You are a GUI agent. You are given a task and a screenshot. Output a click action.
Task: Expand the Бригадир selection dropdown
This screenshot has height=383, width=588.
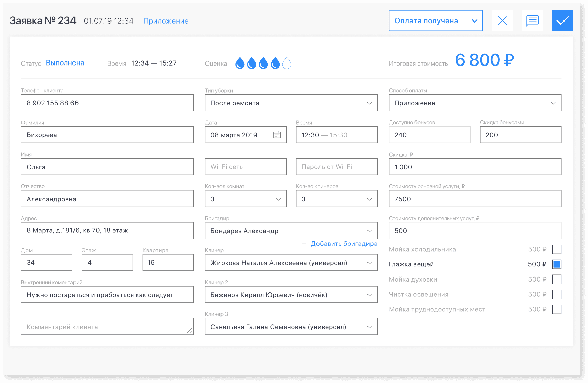pos(291,231)
